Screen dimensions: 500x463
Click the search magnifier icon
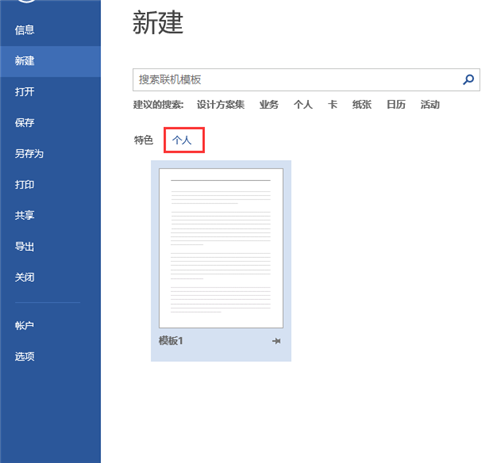pos(468,80)
